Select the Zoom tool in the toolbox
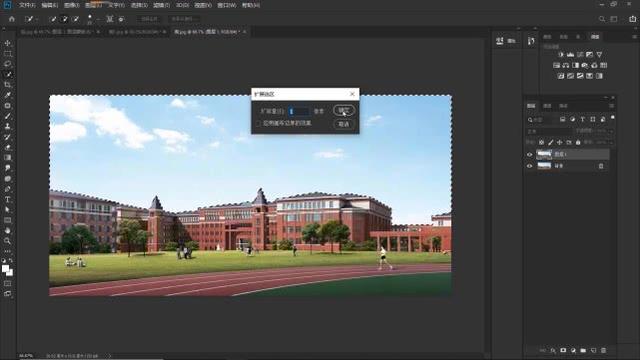This screenshot has width=640, height=360. coord(7,241)
